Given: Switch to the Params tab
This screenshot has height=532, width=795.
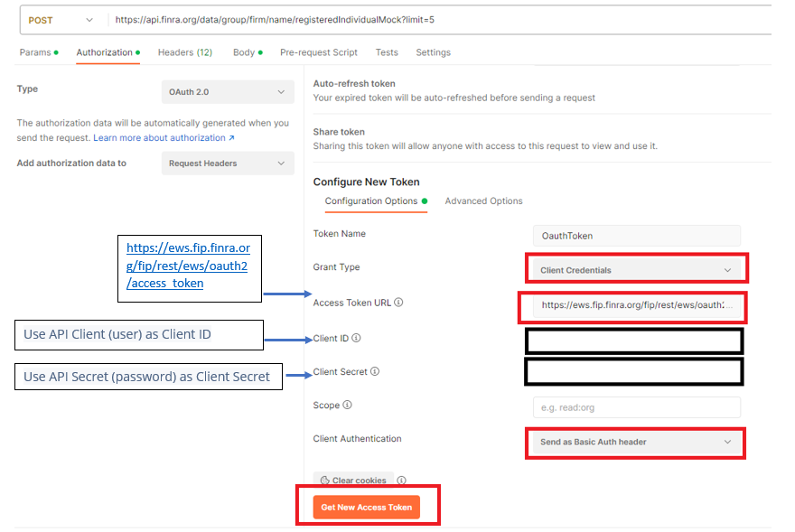Looking at the screenshot, I should pyautogui.click(x=36, y=52).
